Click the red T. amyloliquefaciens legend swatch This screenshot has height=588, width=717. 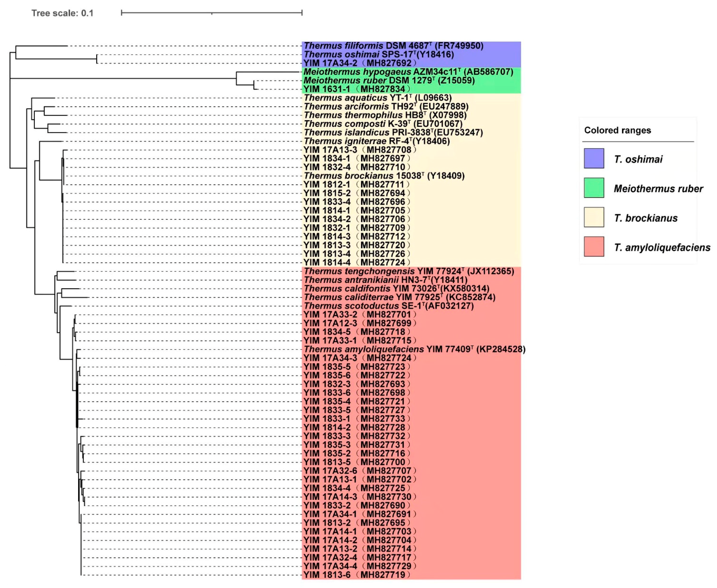point(594,247)
